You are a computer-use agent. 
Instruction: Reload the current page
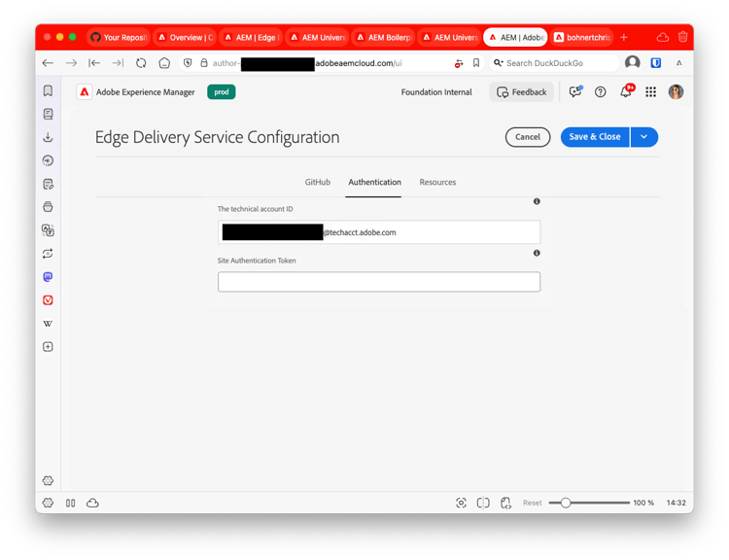[141, 63]
